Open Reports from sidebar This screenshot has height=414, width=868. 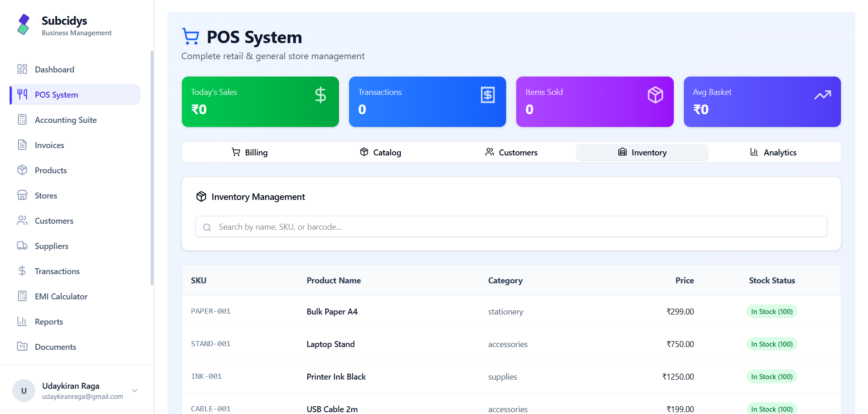pos(75,321)
